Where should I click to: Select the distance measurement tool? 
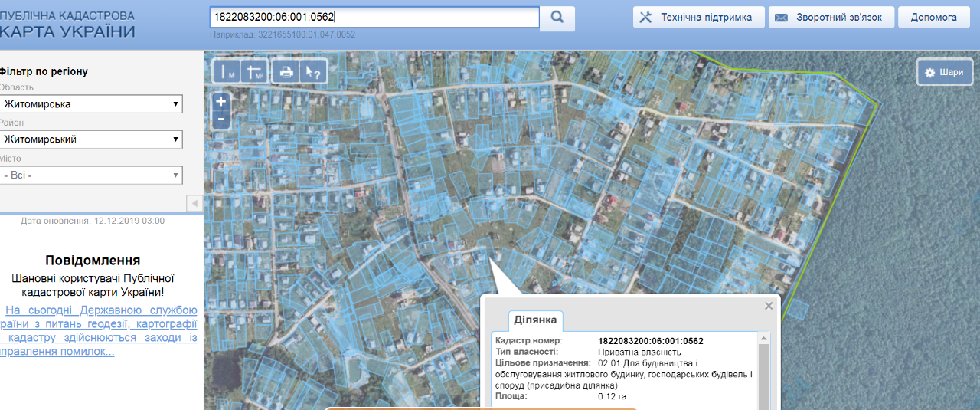[227, 71]
